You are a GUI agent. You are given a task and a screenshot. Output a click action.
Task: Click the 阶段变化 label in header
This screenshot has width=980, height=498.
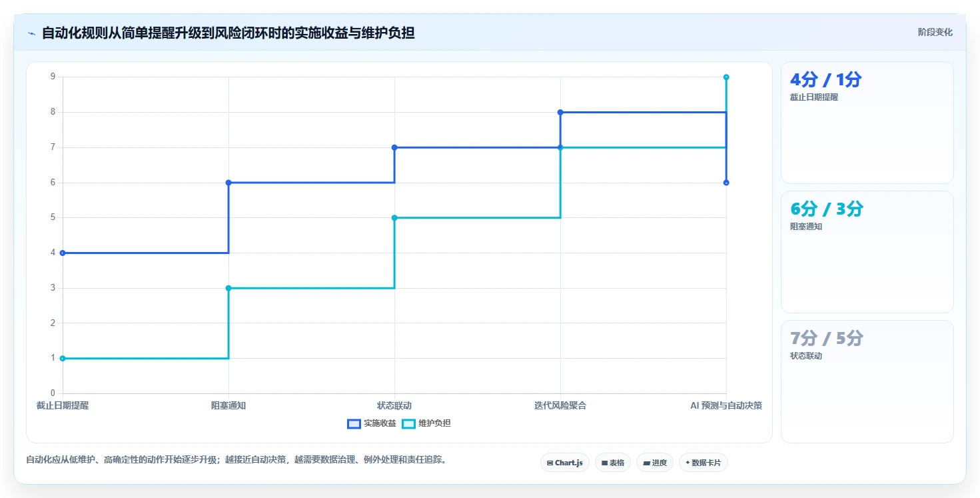(935, 33)
